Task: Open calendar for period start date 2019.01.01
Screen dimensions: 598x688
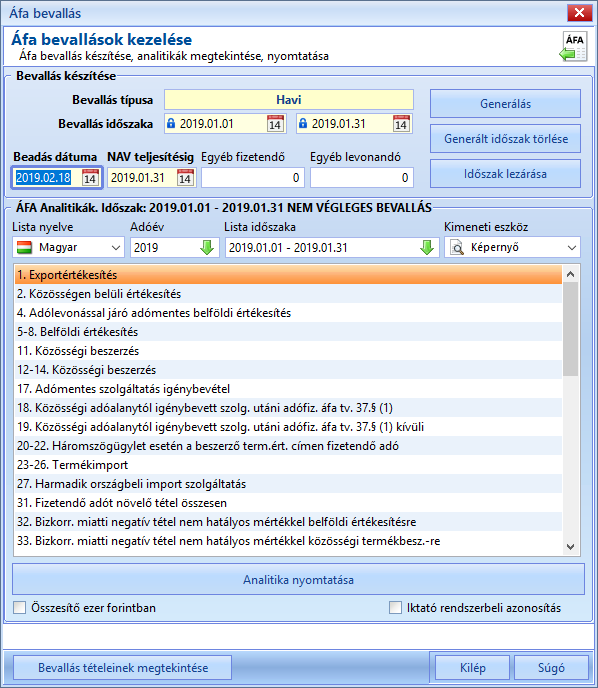Action: (275, 124)
